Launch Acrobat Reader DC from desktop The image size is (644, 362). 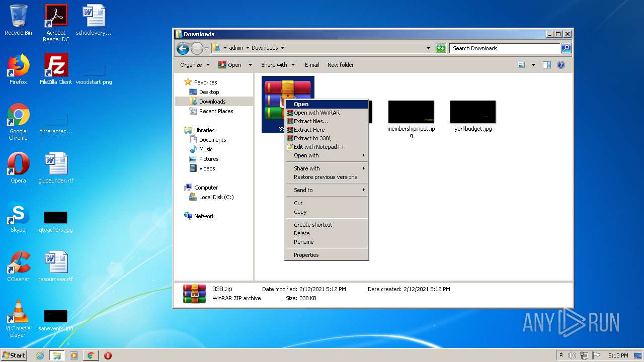[x=56, y=23]
